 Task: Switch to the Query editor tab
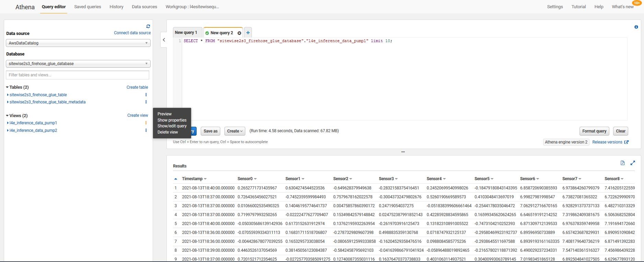click(x=54, y=7)
